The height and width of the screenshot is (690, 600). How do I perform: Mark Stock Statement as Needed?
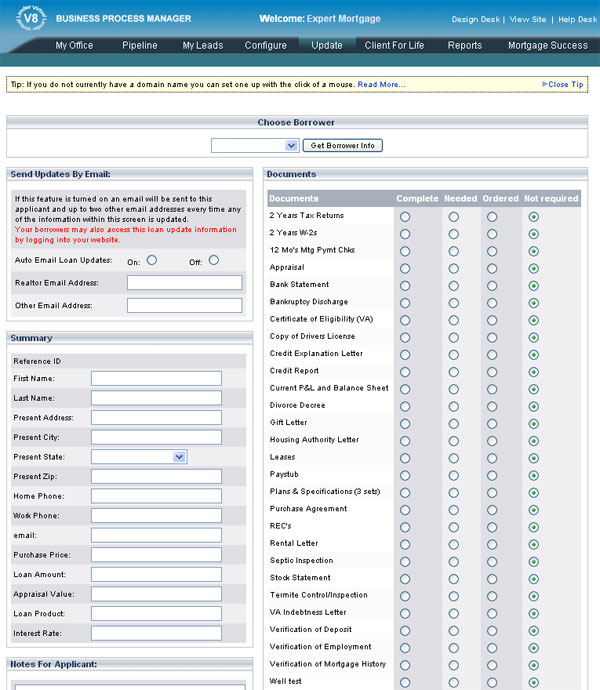[x=453, y=579]
